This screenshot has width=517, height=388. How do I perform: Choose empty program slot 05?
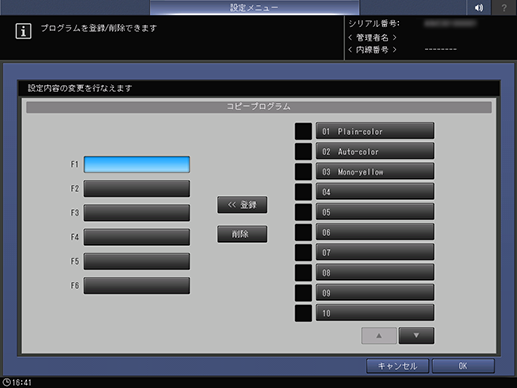point(375,212)
